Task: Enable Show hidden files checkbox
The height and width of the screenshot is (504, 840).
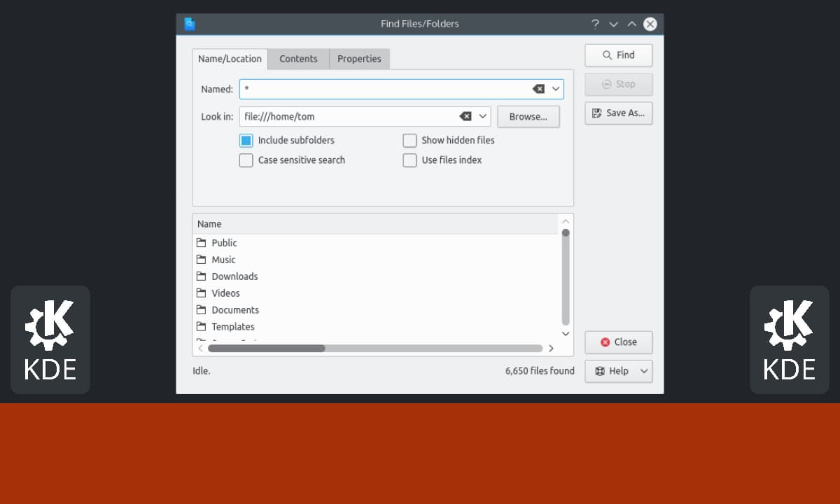Action: point(409,141)
